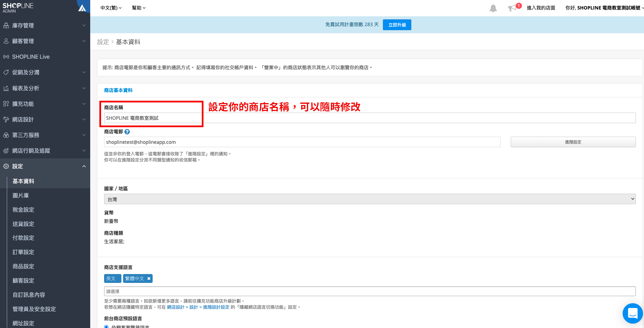This screenshot has height=328, width=644.
Task: Click the 免費試用計畫倒數 283 天 text
Action: [352, 24]
